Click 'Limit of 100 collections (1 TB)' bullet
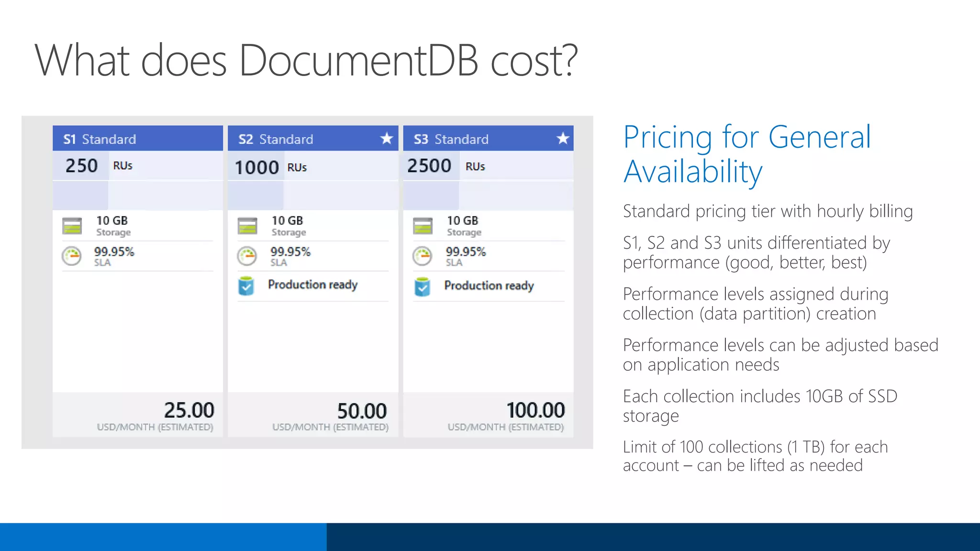 coord(755,456)
